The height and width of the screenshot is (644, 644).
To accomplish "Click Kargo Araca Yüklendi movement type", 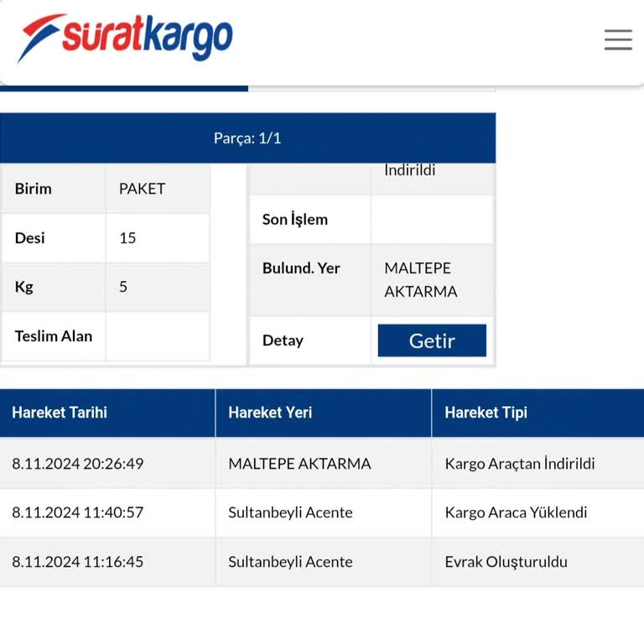I will tap(516, 512).
